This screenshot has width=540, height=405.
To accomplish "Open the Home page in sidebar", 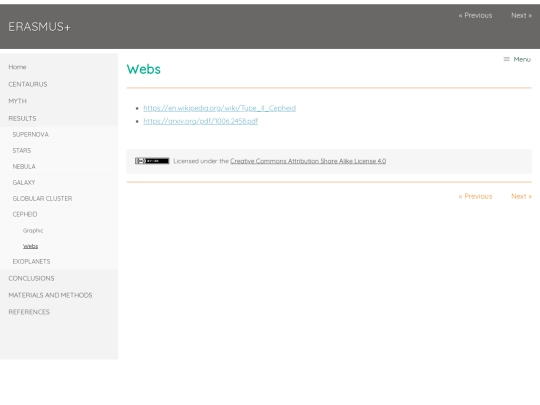I will (x=17, y=67).
